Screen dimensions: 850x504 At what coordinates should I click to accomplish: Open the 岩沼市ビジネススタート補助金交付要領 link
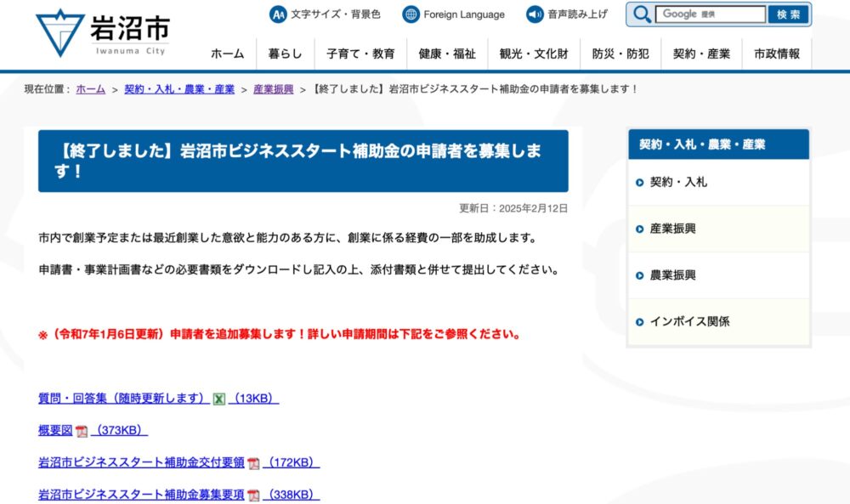[x=141, y=462]
